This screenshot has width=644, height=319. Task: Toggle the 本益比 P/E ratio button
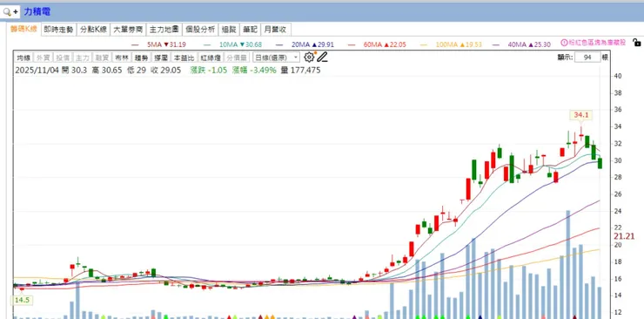184,58
